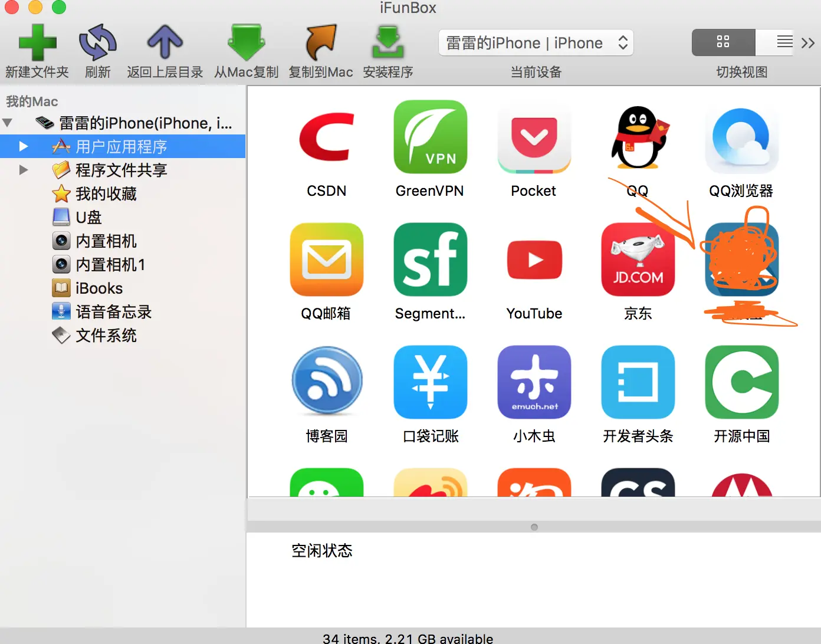
Task: Click the GreenVPN label text
Action: click(x=430, y=190)
